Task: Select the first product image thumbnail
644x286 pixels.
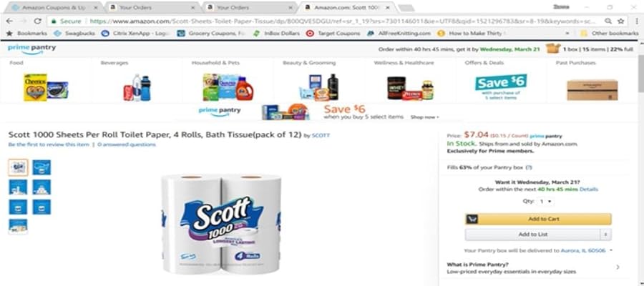Action: point(18,167)
